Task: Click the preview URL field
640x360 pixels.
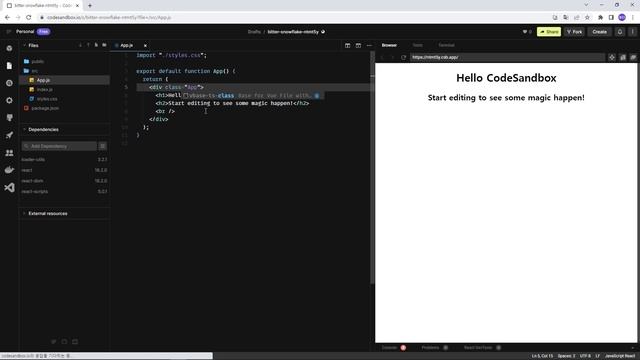Action: [x=507, y=58]
